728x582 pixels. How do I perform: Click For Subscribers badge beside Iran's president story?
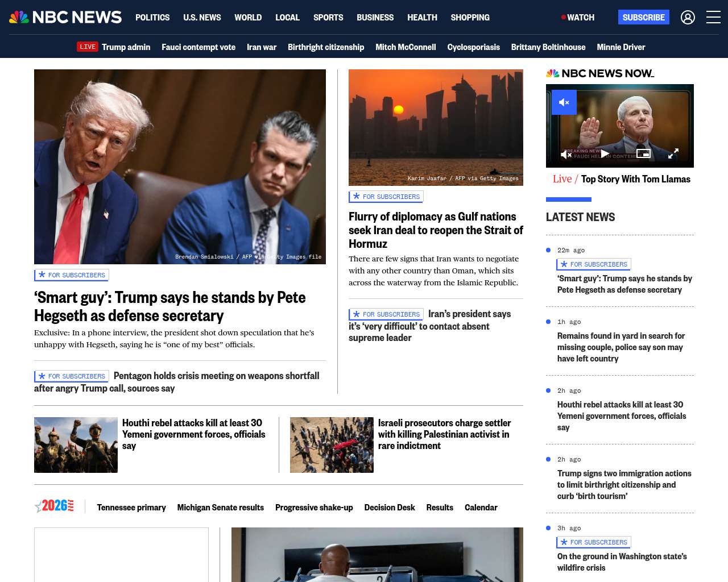click(386, 314)
